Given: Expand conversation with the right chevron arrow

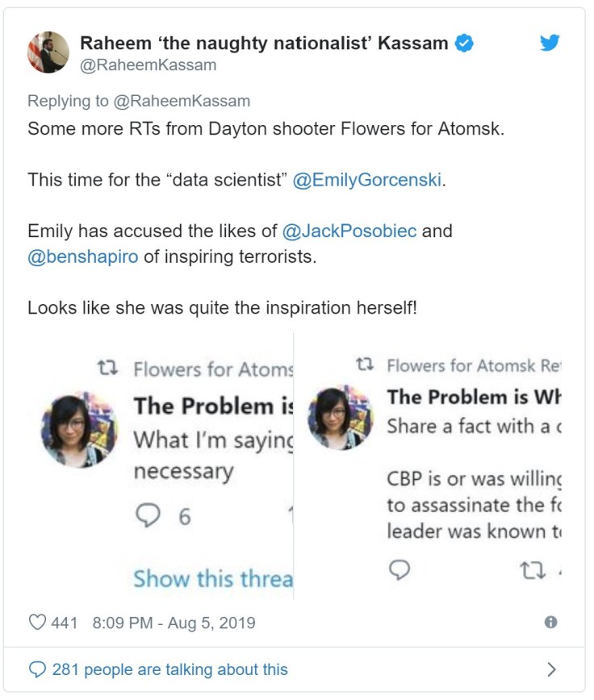Looking at the screenshot, I should [x=551, y=669].
